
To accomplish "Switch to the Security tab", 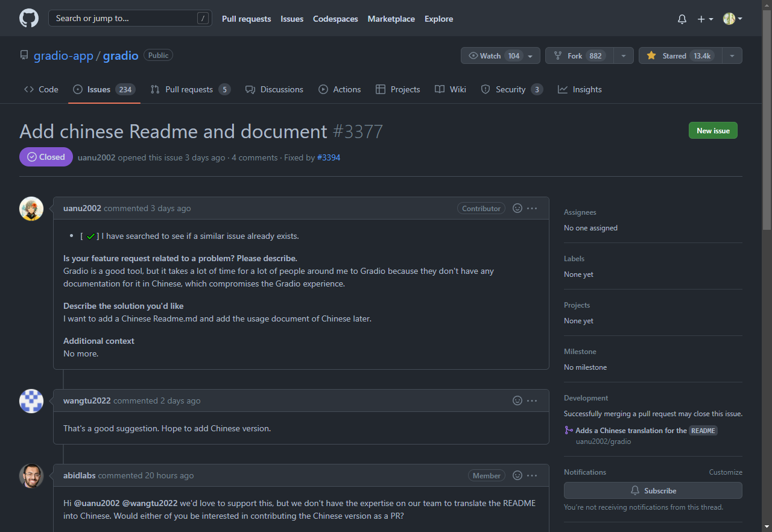I will [x=512, y=89].
